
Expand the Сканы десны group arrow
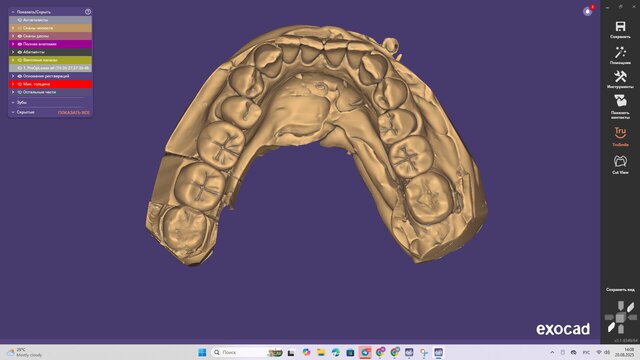[13, 36]
